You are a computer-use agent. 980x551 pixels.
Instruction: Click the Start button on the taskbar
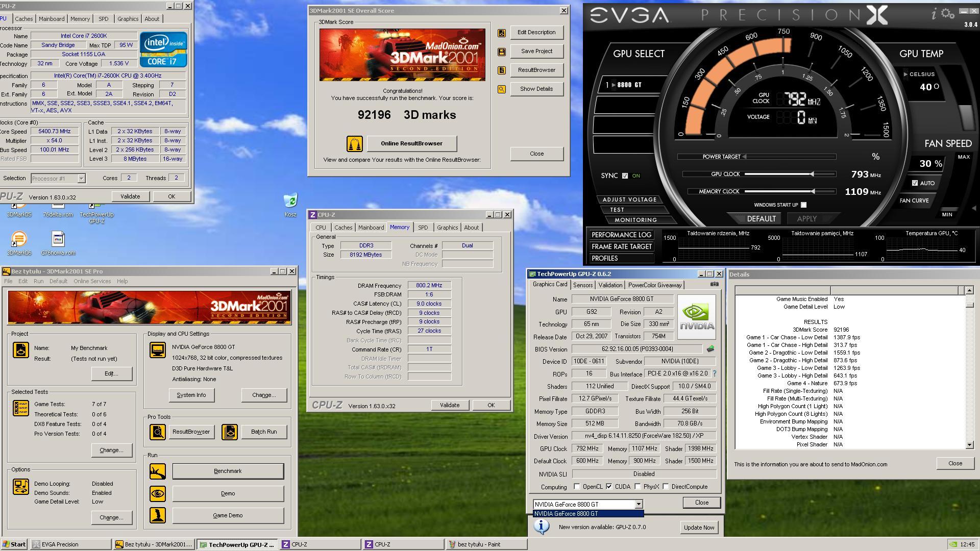point(14,544)
